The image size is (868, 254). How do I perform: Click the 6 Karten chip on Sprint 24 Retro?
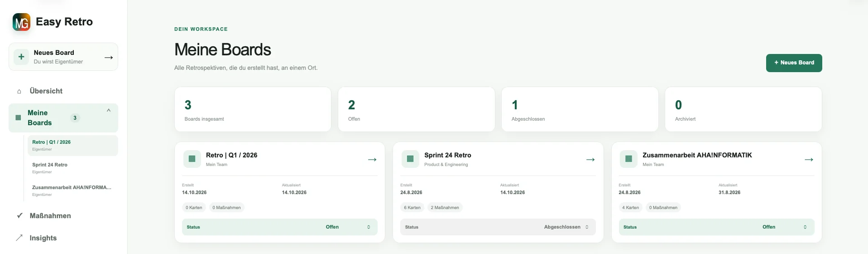click(412, 208)
